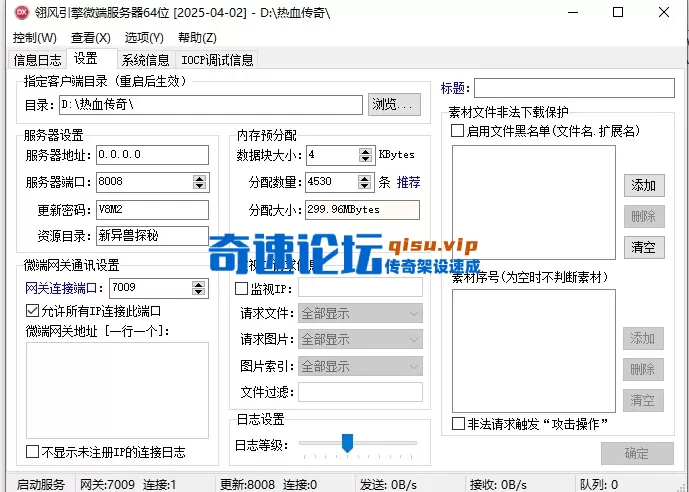Click the 接收: 0B/s status entry
Screen dimensions: 689x492
(498, 485)
